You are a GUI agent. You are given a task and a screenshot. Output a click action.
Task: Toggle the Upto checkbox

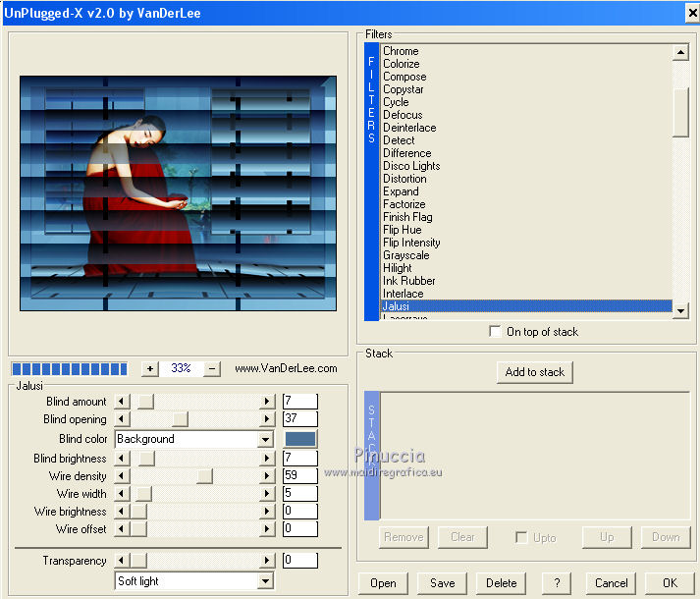pyautogui.click(x=521, y=537)
